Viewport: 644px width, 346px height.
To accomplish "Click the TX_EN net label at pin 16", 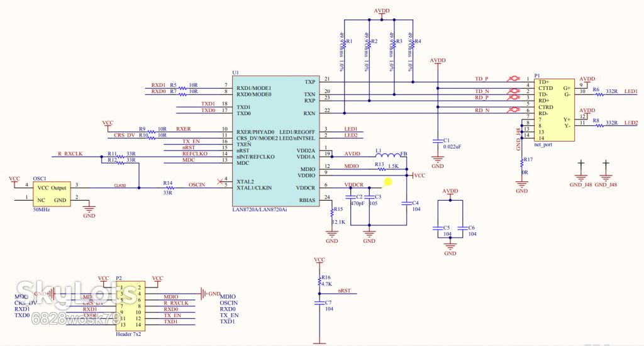I will point(191,142).
